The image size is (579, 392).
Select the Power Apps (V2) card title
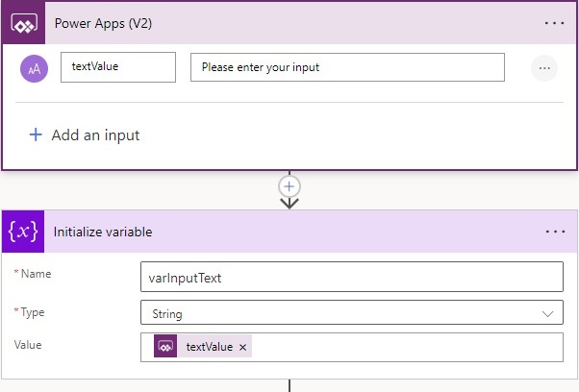(x=103, y=24)
